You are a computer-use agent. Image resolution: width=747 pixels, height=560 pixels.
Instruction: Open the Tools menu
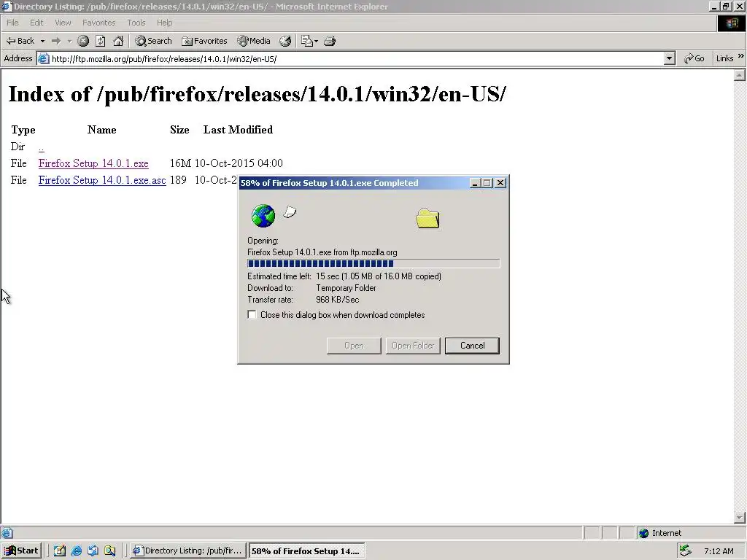click(x=136, y=23)
